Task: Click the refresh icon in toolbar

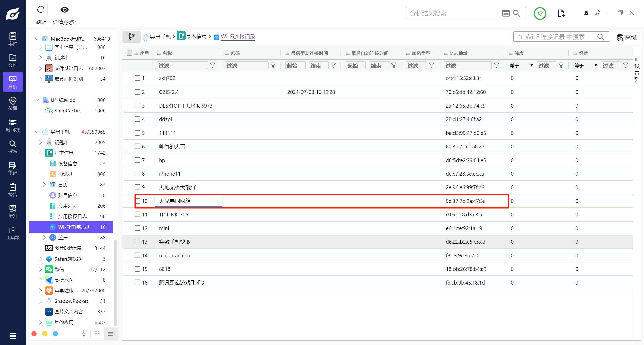Action: pyautogui.click(x=41, y=10)
